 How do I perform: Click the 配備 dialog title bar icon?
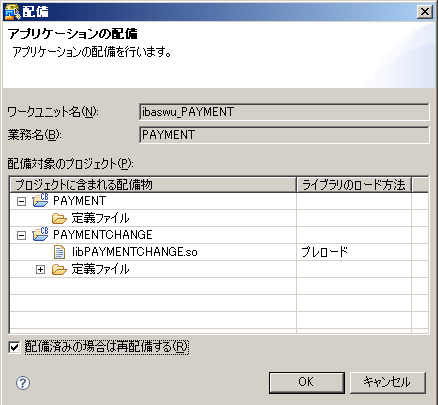[x=12, y=12]
